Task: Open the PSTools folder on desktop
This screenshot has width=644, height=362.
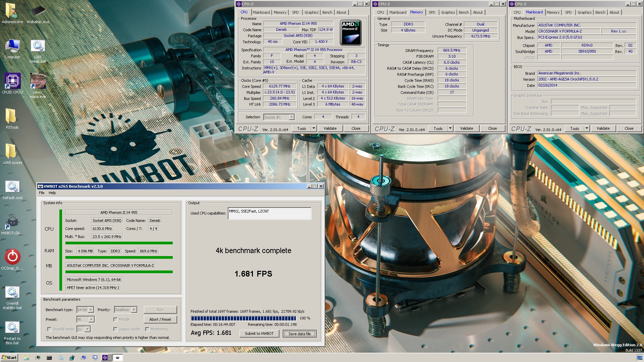Action: click(12, 119)
